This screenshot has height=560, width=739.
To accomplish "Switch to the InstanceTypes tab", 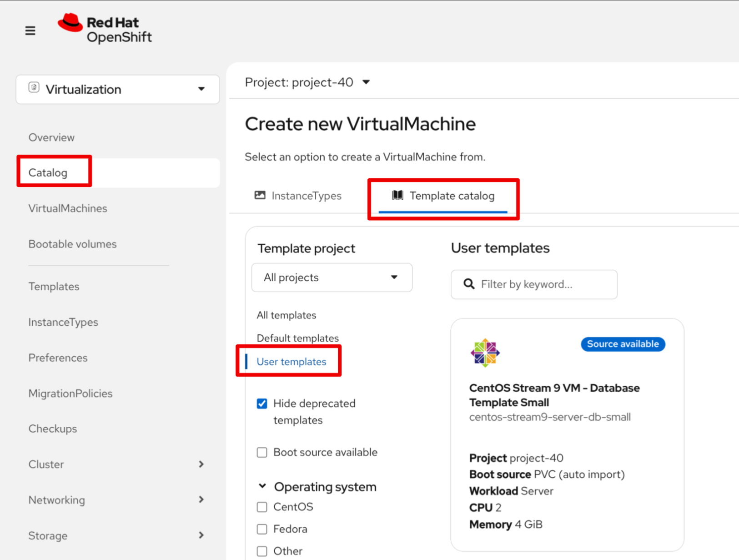I will click(307, 195).
